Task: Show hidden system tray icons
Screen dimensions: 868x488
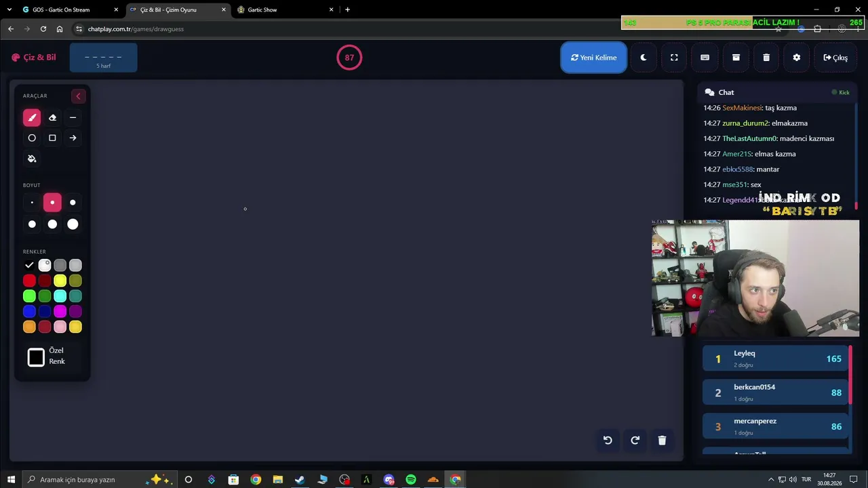Action: 771,480
